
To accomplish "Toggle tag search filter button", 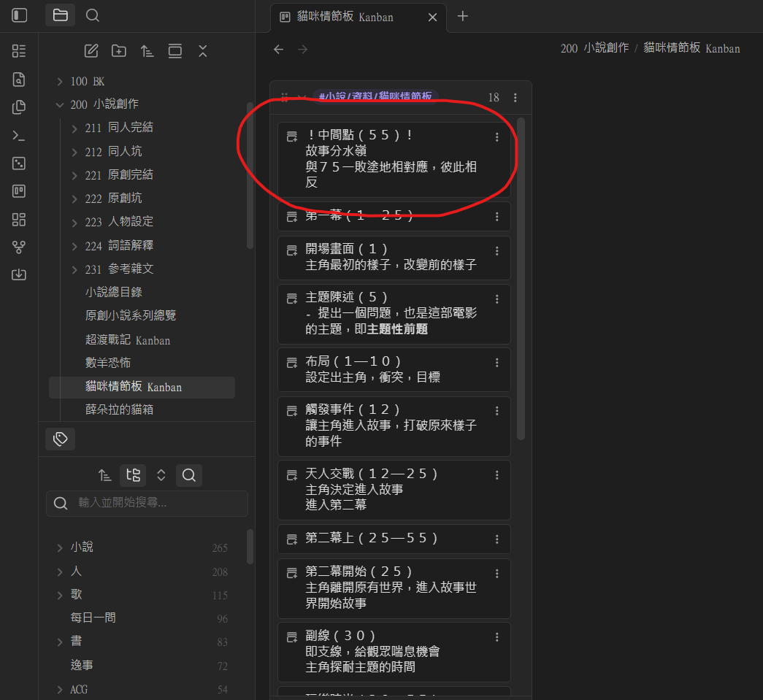I will [189, 474].
